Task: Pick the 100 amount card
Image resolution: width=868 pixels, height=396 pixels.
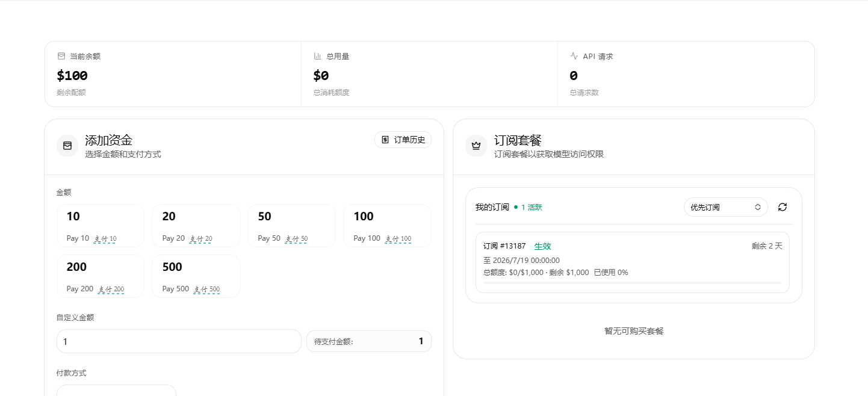Action: [387, 226]
